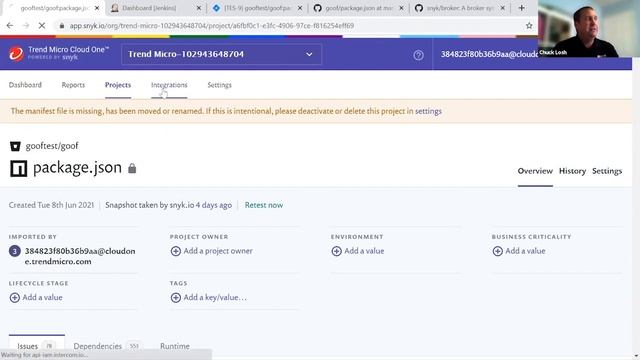Open the Integrations nav item
This screenshot has height=360, width=640.
click(169, 85)
